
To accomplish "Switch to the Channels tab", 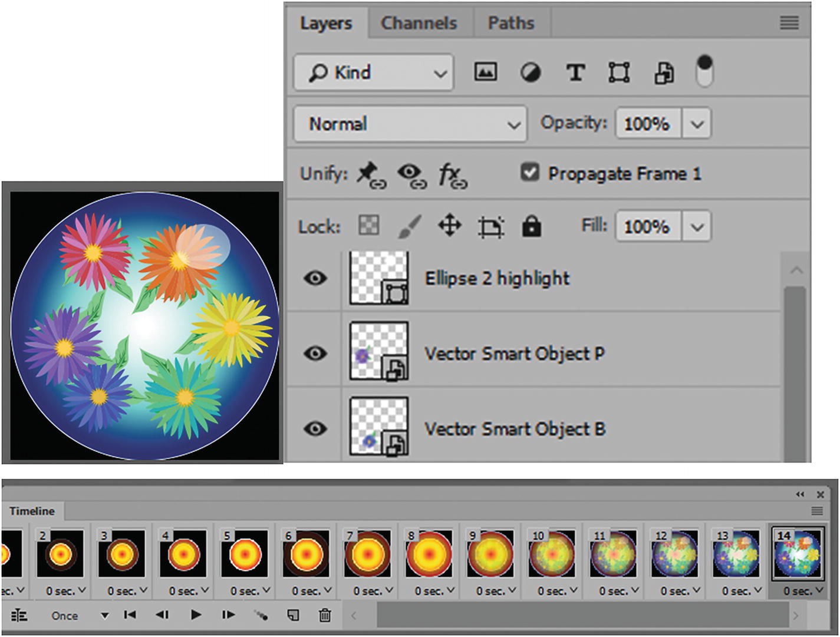I will click(419, 22).
